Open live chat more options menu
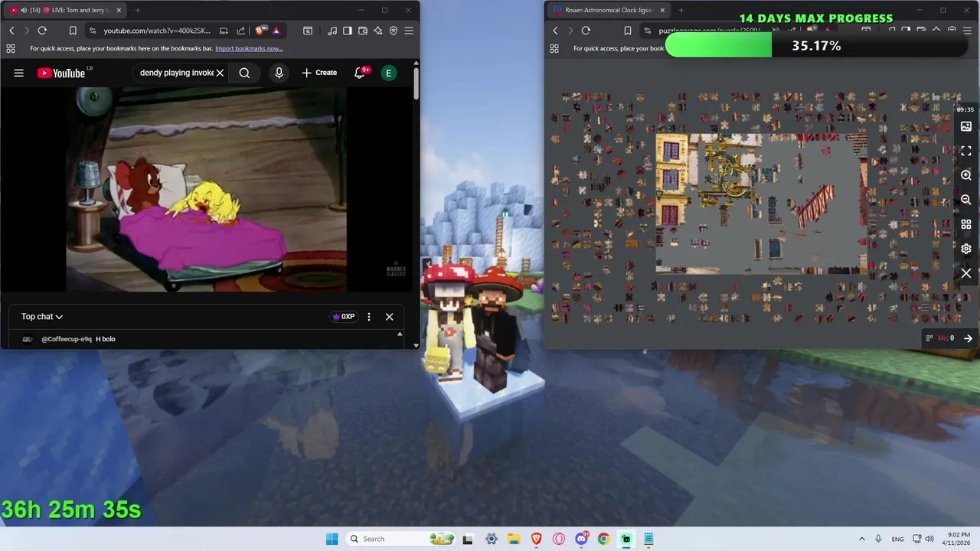The image size is (980, 551). click(369, 316)
